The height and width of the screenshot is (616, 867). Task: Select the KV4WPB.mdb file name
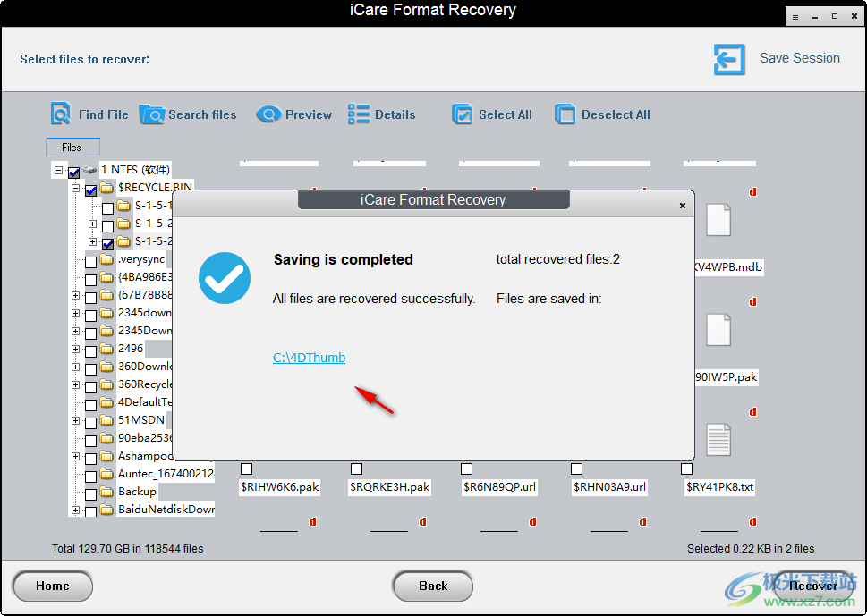[729, 266]
